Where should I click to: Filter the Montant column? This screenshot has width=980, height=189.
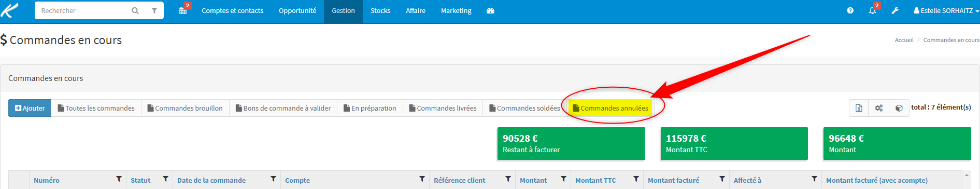pos(563,179)
